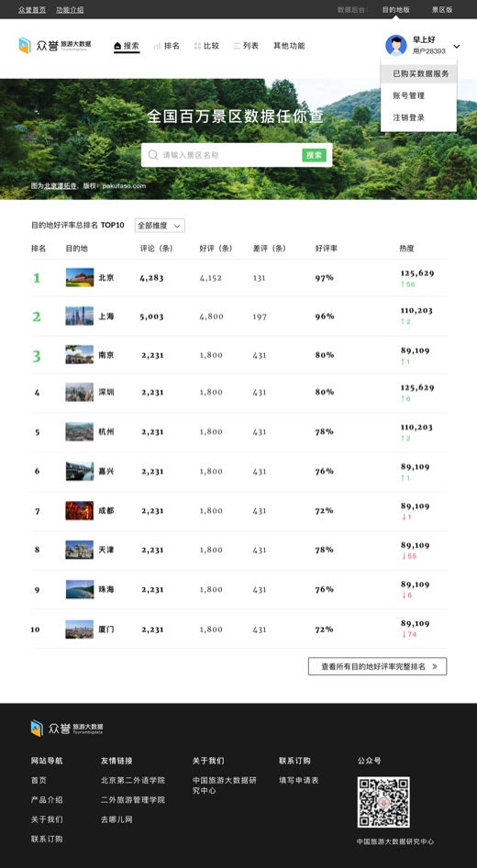Click the user avatar icon
477x868 pixels.
(x=395, y=45)
